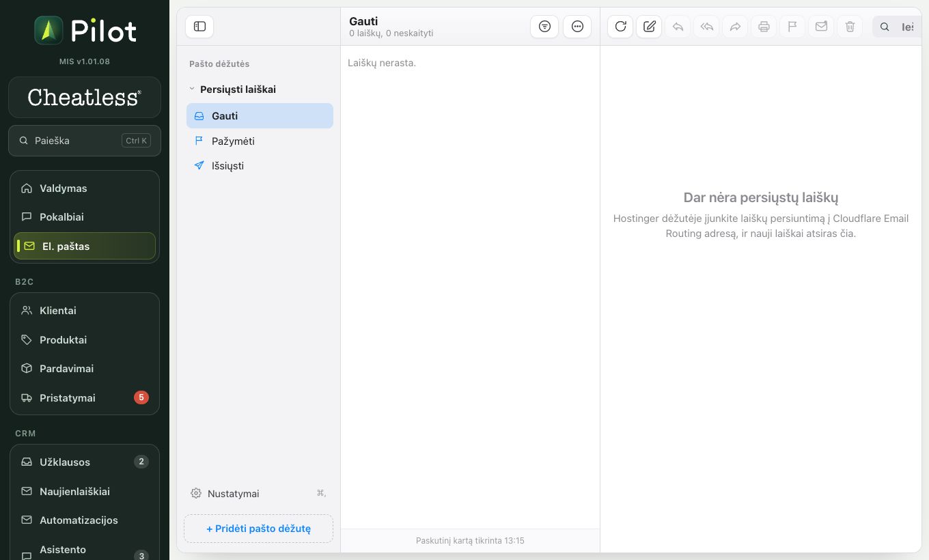Click the reply arrow icon
This screenshot has height=560, width=929.
678,27
